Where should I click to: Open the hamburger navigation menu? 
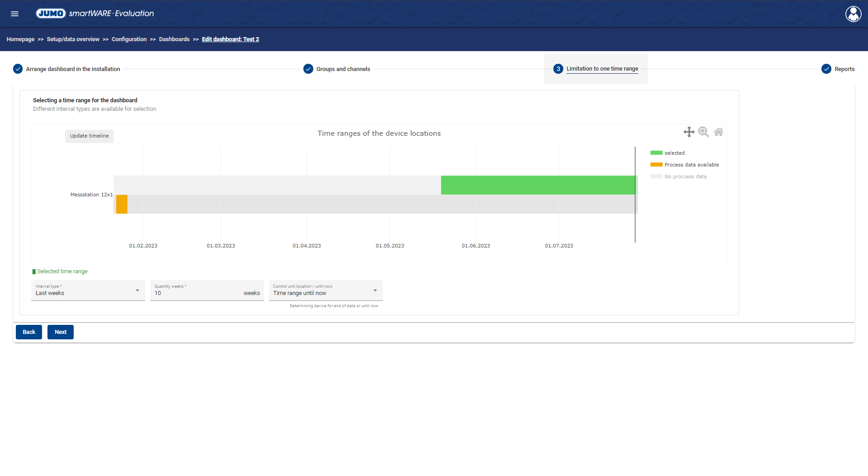14,14
